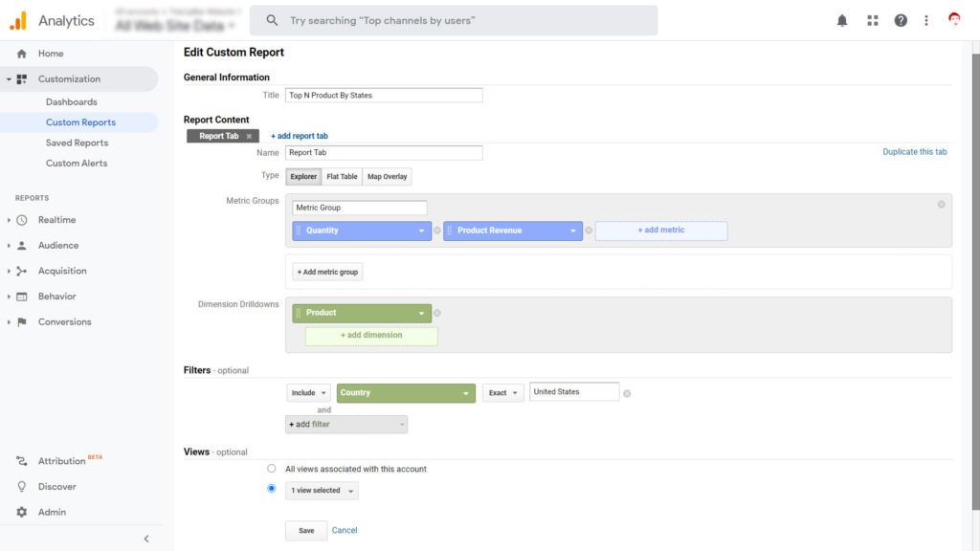Open the three-dot more options menu
Screen dimensions: 980x551
coord(926,21)
